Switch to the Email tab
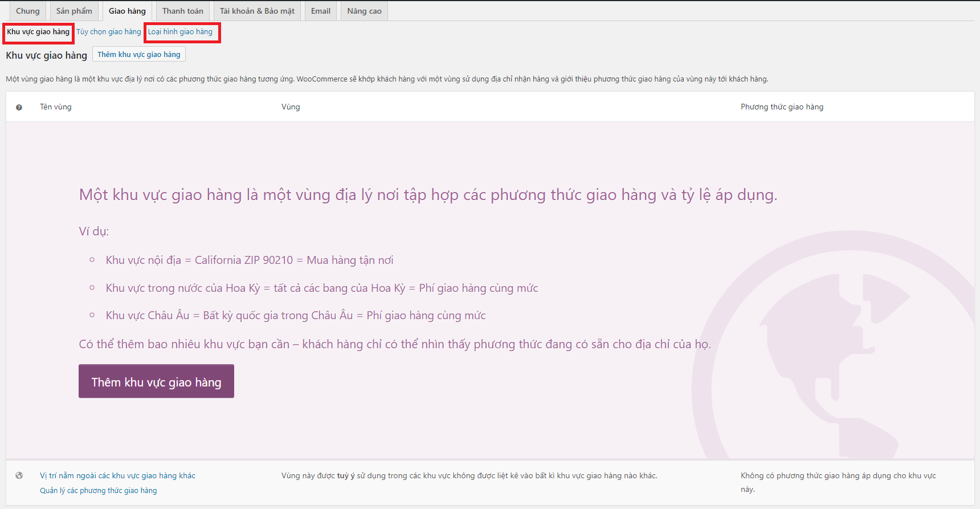 (x=320, y=11)
